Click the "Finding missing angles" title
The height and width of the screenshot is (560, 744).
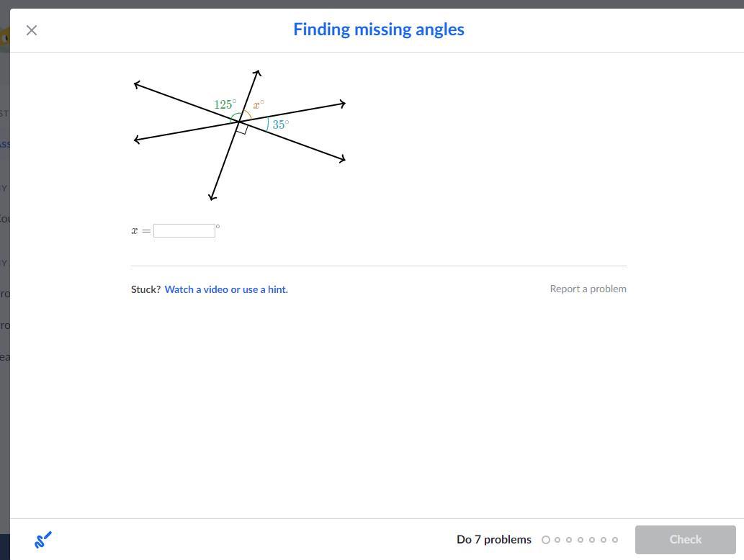(379, 30)
